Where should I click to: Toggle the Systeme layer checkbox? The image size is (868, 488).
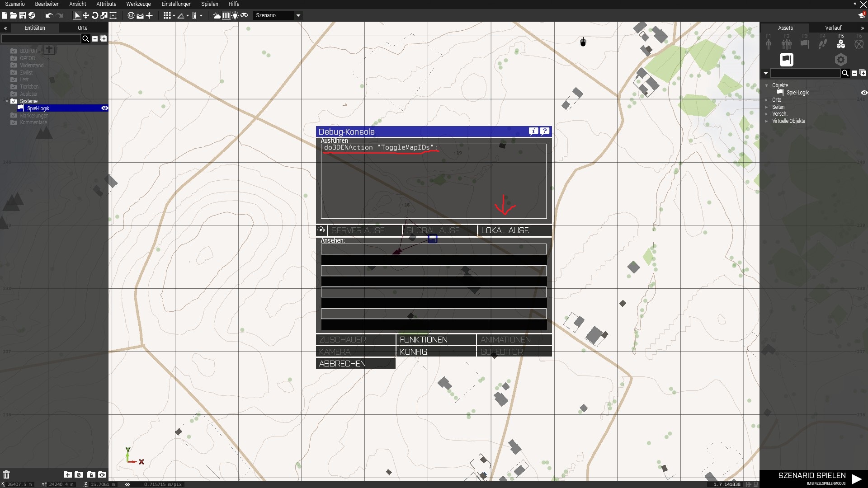click(x=14, y=101)
